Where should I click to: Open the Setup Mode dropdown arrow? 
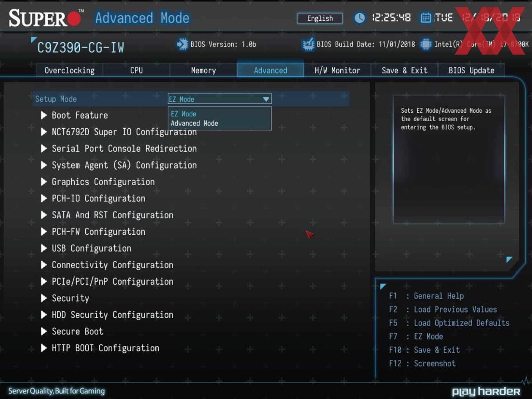pyautogui.click(x=266, y=99)
